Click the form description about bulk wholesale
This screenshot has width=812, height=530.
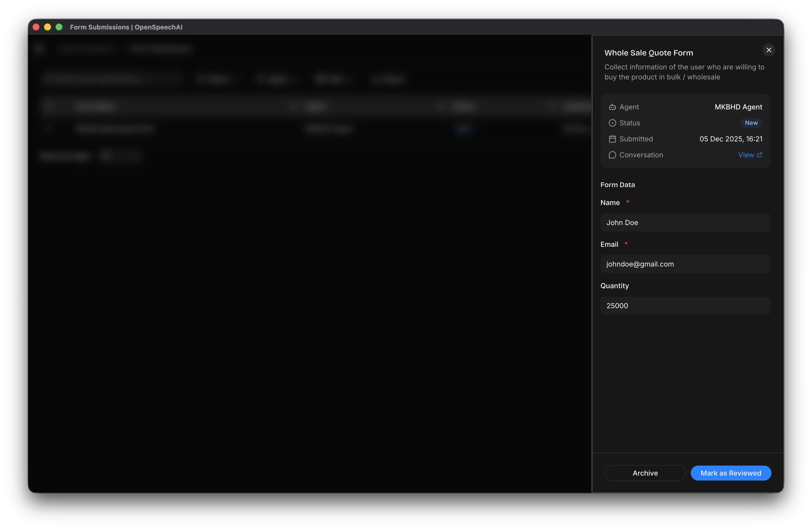pos(684,72)
